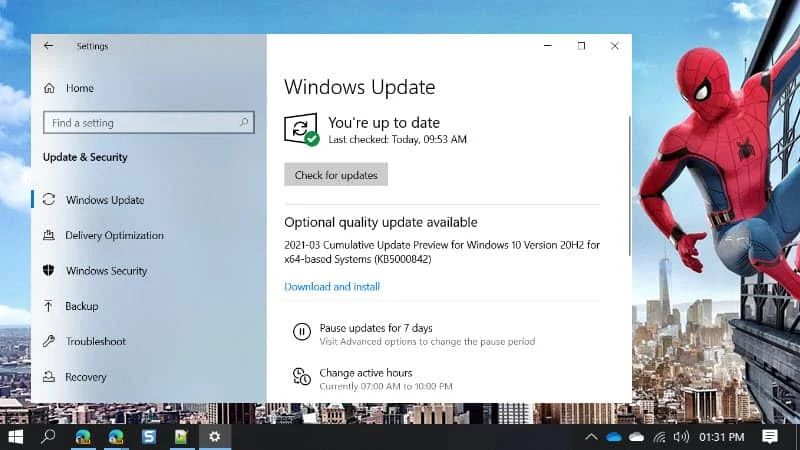Click the Troubleshoot wrench icon

click(49, 341)
